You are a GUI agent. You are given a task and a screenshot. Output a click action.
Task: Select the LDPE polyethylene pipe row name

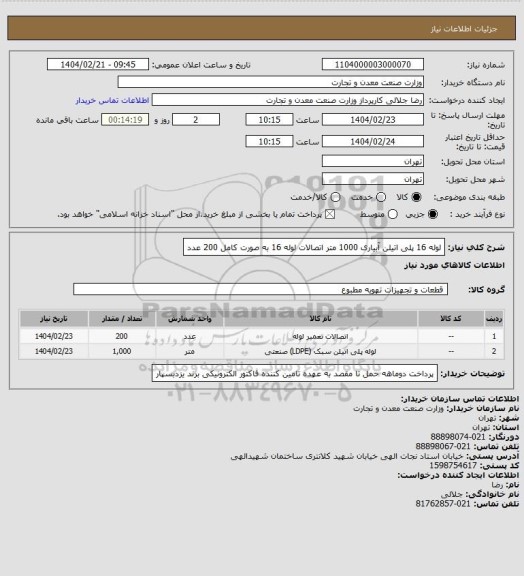pyautogui.click(x=320, y=351)
